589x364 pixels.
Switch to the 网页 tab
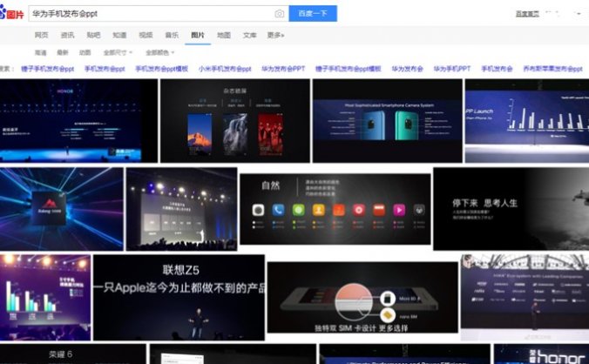41,35
